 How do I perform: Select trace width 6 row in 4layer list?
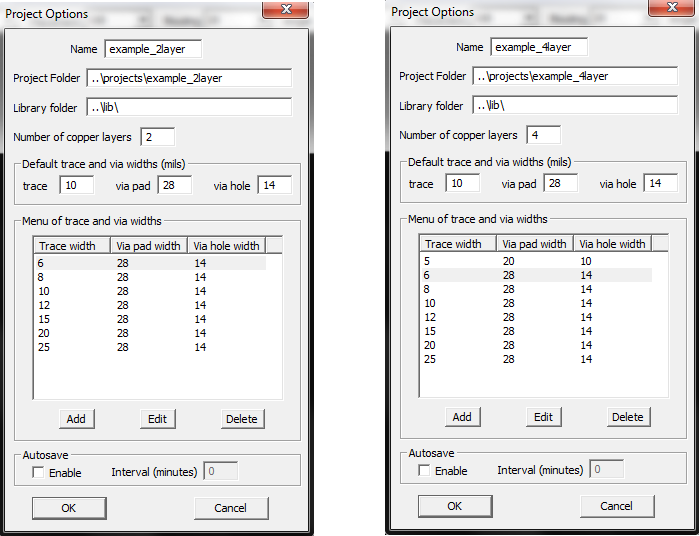pyautogui.click(x=536, y=275)
